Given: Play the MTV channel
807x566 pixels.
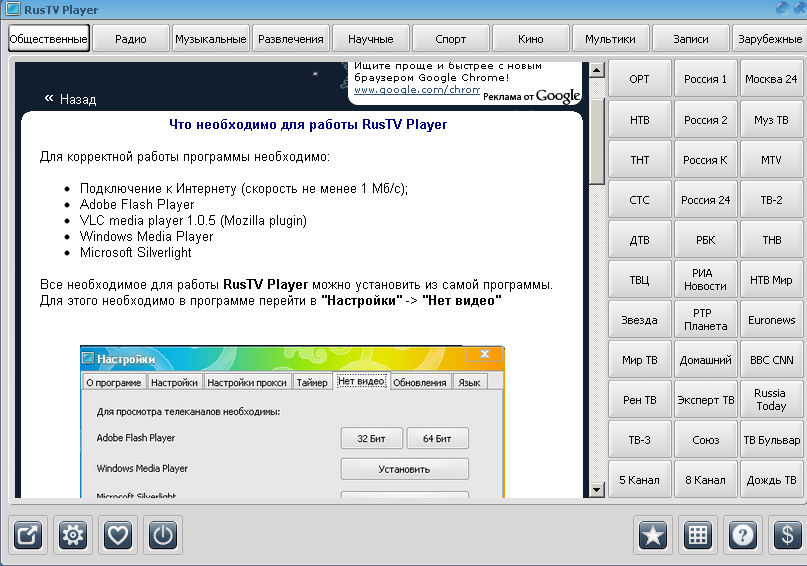Looking at the screenshot, I should tap(771, 160).
